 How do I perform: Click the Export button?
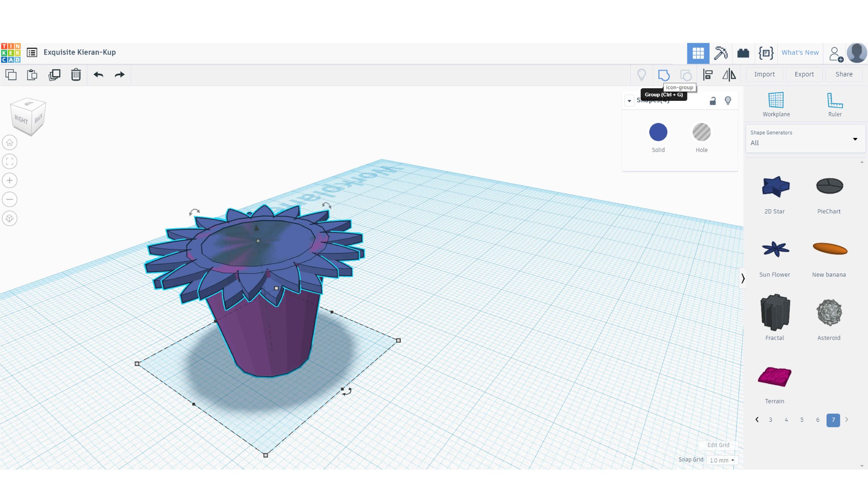tap(804, 74)
